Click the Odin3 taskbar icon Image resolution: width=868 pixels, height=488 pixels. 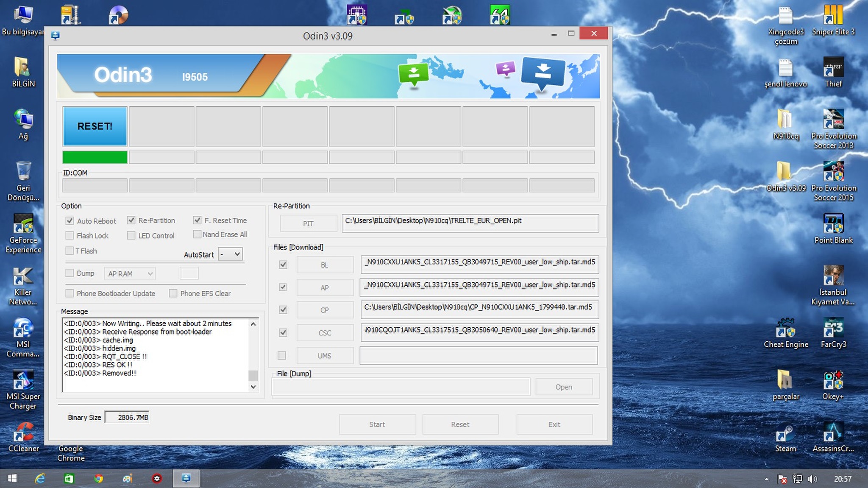[186, 479]
